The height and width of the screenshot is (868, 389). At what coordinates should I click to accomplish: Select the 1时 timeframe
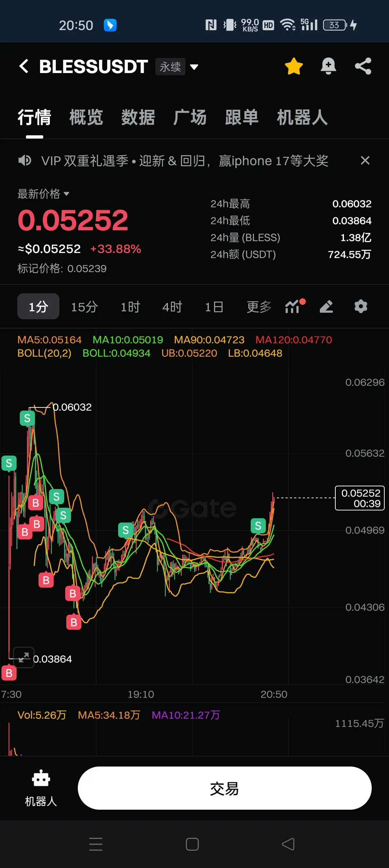tap(130, 307)
